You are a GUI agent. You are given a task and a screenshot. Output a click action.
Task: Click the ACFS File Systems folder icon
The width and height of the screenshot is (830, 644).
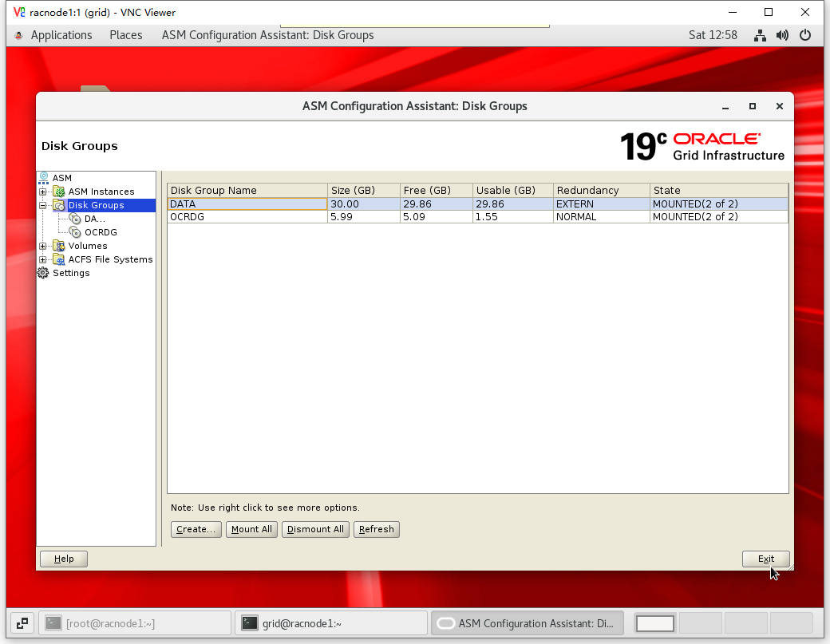click(59, 259)
